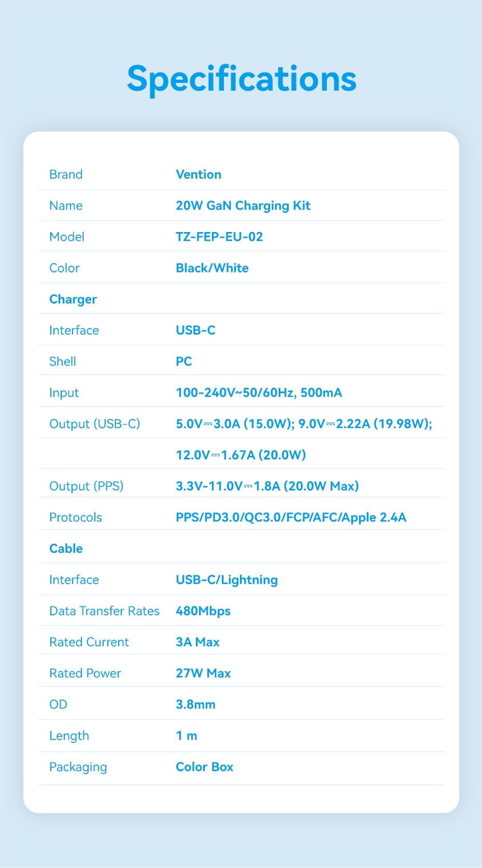Click the 'PPS/PD3.0/QC3.0/FCP/AFC/Apple 2.4A' value
This screenshot has width=482, height=868.
pos(291,517)
